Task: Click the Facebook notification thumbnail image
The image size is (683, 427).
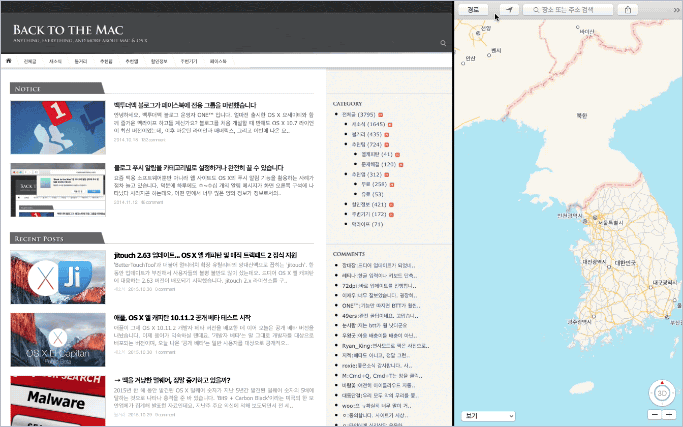Action: [x=58, y=127]
